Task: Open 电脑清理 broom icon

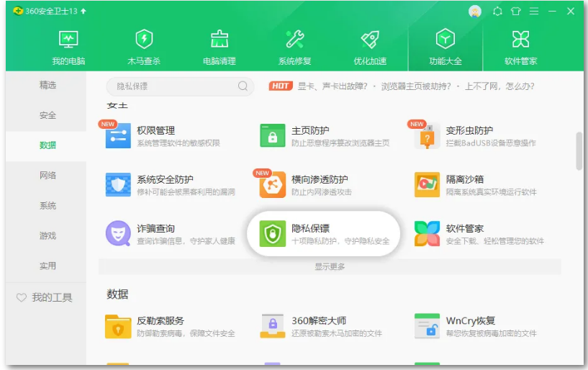Action: click(x=220, y=39)
